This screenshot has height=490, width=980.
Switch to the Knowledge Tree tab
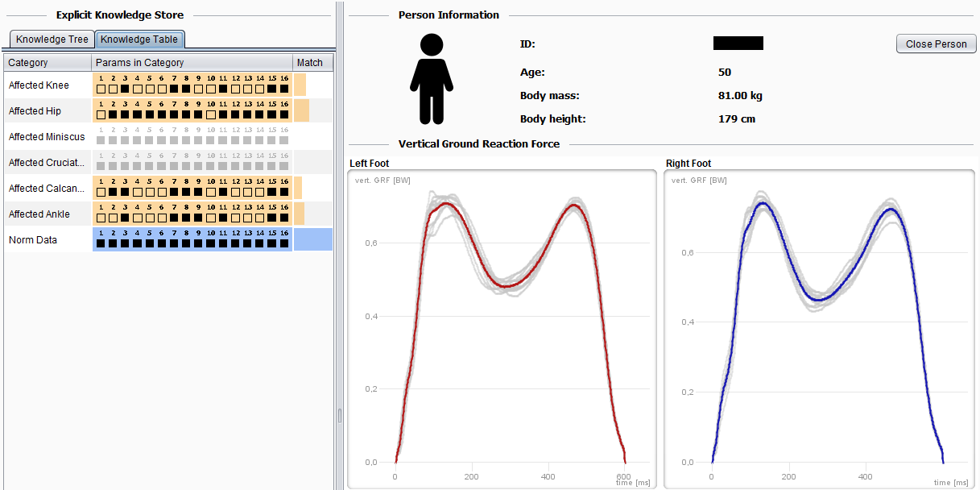52,39
